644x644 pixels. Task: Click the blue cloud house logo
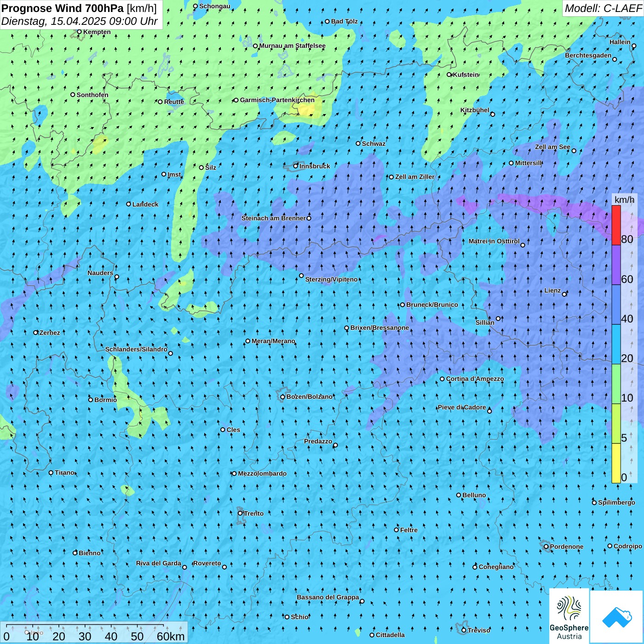pyautogui.click(x=617, y=616)
